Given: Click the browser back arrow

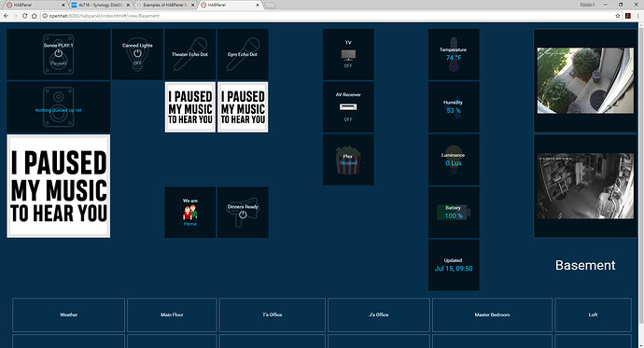Looking at the screenshot, I should 6,16.
